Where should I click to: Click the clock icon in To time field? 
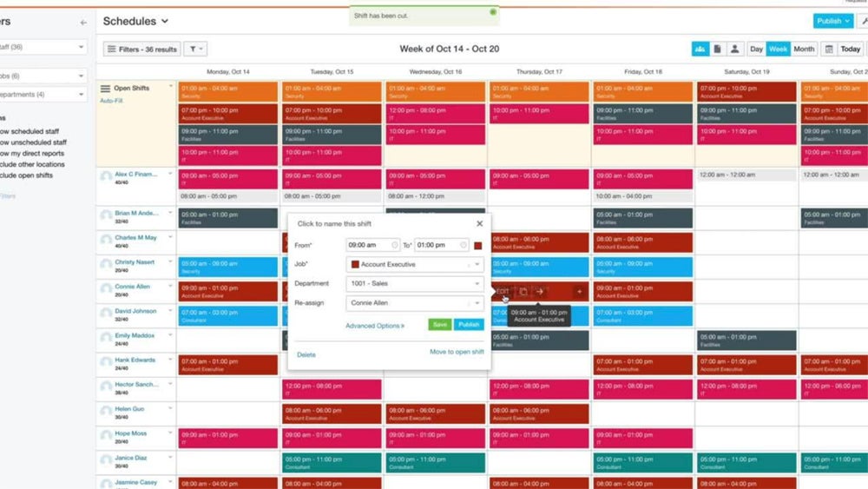[464, 245]
